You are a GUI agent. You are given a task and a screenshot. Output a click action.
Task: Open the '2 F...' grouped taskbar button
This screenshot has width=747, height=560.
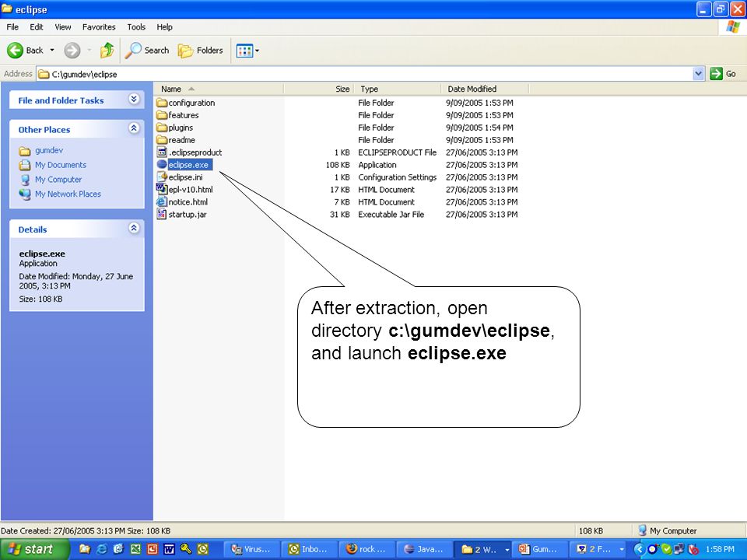point(598,549)
